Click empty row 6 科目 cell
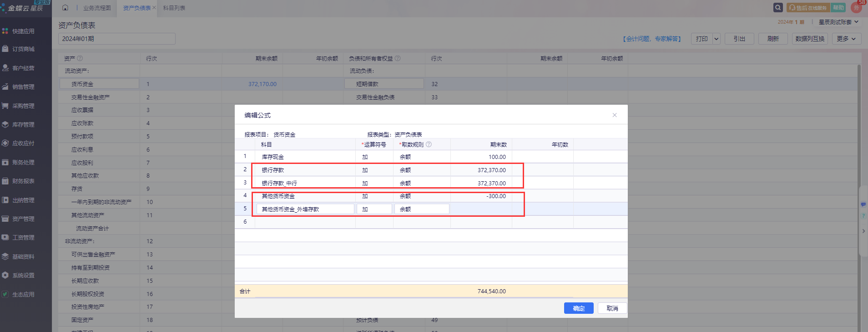This screenshot has height=332, width=868. pos(305,222)
